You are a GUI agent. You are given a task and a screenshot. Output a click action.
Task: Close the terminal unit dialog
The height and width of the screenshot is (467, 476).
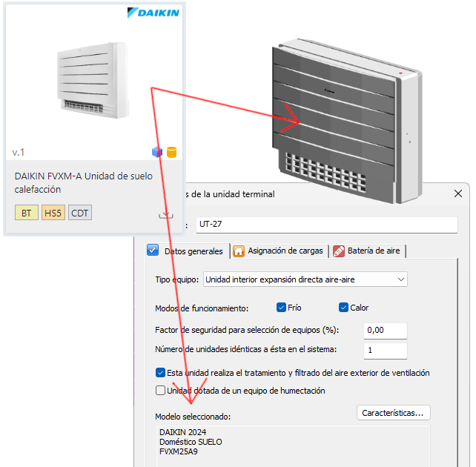(x=458, y=193)
